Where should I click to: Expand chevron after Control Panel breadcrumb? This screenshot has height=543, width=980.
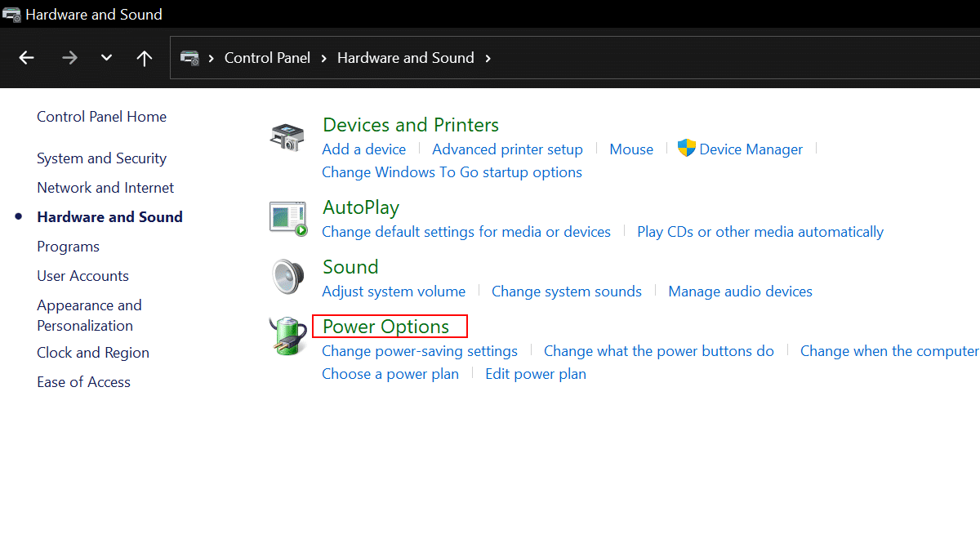324,58
